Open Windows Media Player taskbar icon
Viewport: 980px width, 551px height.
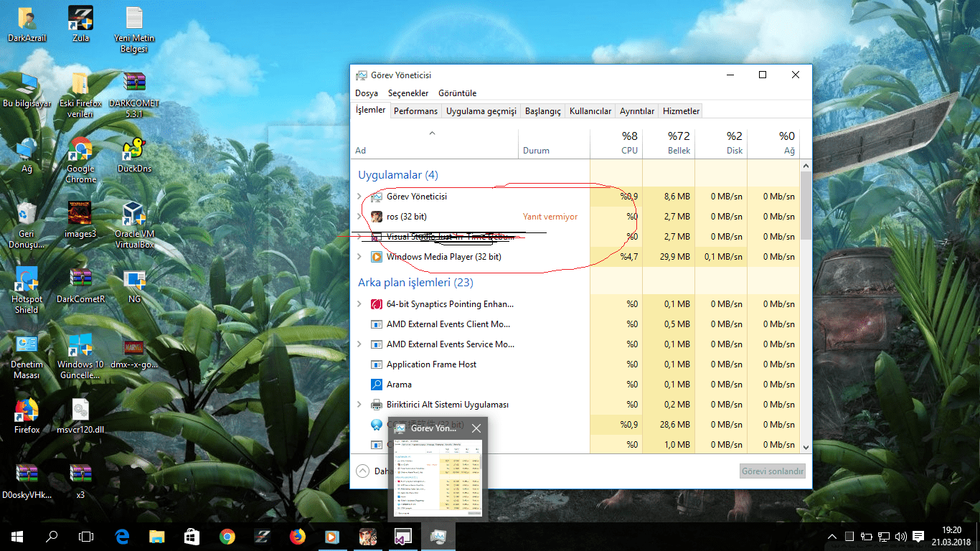(331, 536)
